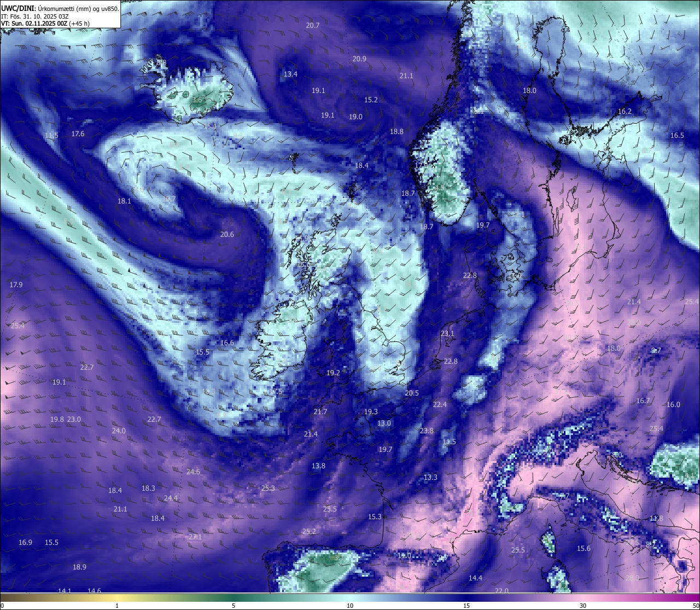Screen dimensions: 700x610
Task: Click the 16.0 value label
Action: click(x=673, y=405)
